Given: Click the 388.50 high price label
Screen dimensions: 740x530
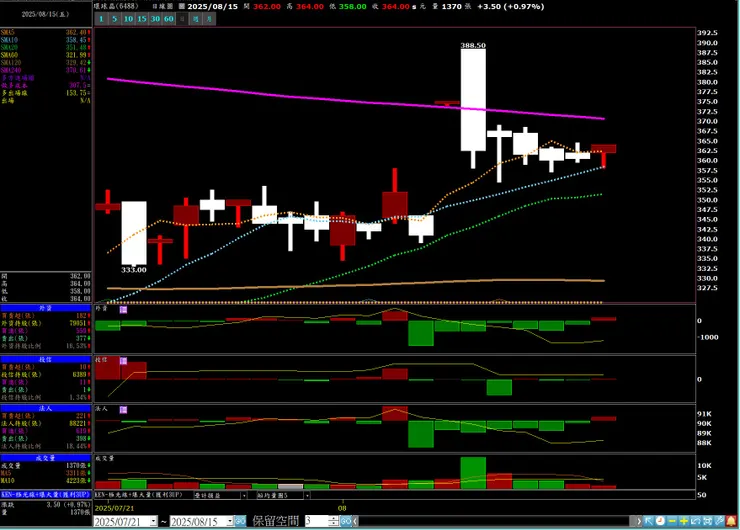Looking at the screenshot, I should [x=473, y=45].
